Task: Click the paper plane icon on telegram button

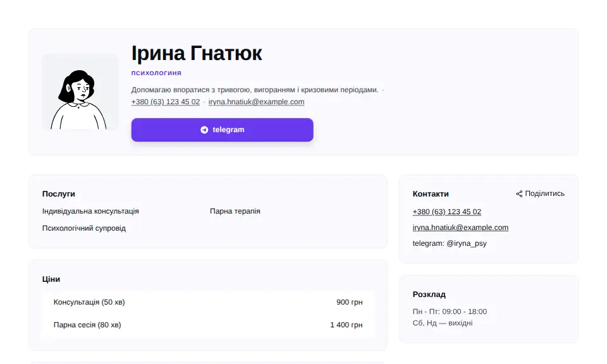Action: click(x=204, y=130)
